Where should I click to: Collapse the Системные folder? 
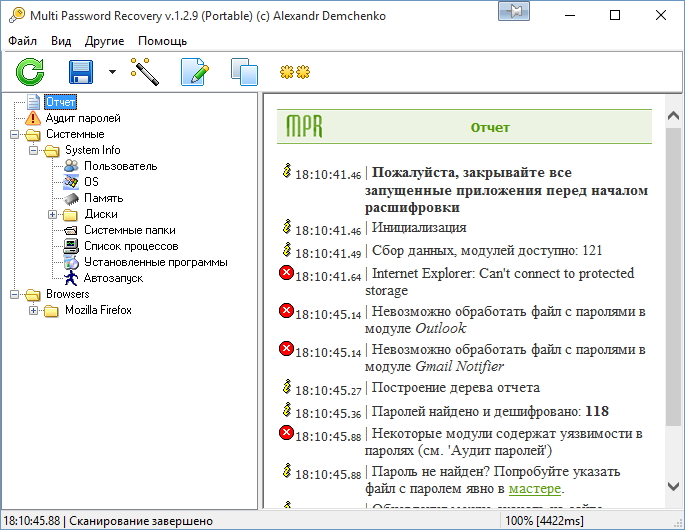[x=14, y=134]
